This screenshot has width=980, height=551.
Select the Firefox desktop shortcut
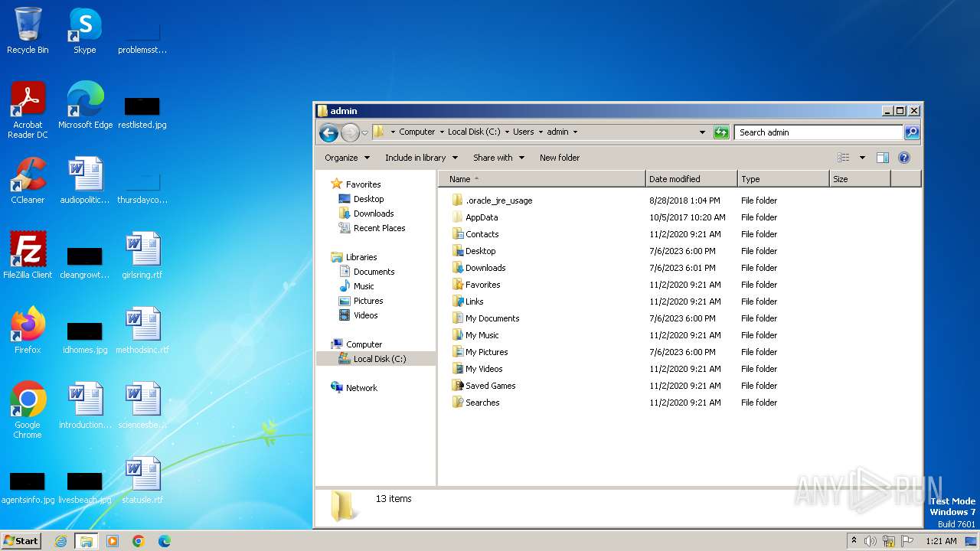pyautogui.click(x=28, y=331)
